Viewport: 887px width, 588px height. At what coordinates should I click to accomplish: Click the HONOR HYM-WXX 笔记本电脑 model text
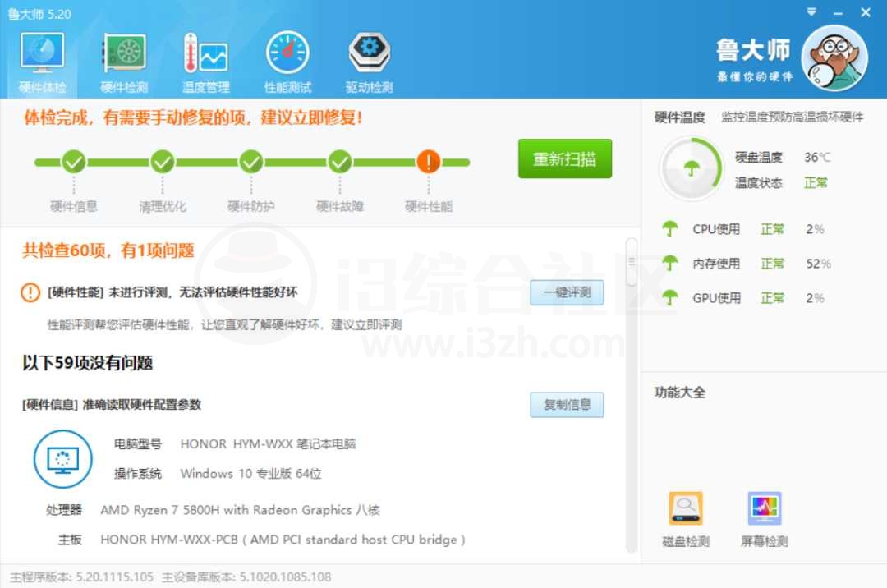tap(268, 443)
